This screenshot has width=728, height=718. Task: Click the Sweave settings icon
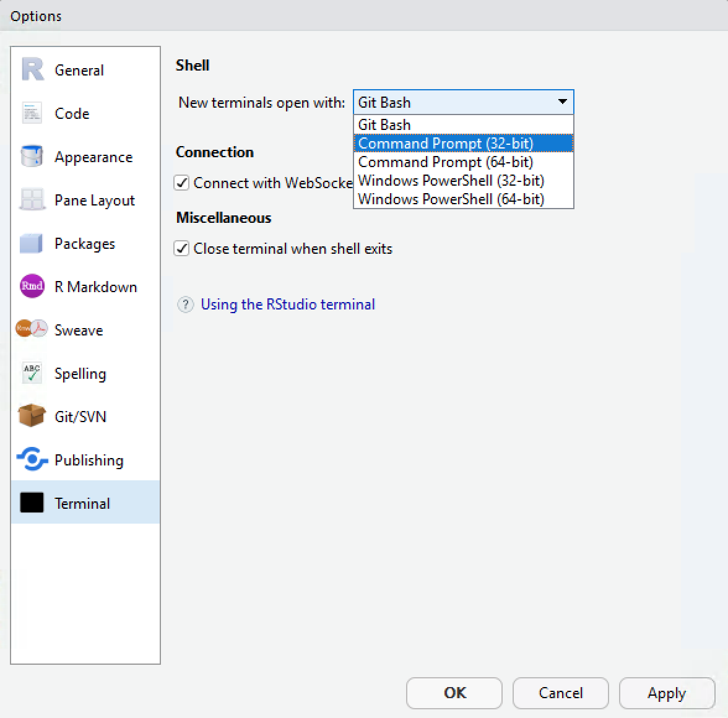(x=31, y=330)
